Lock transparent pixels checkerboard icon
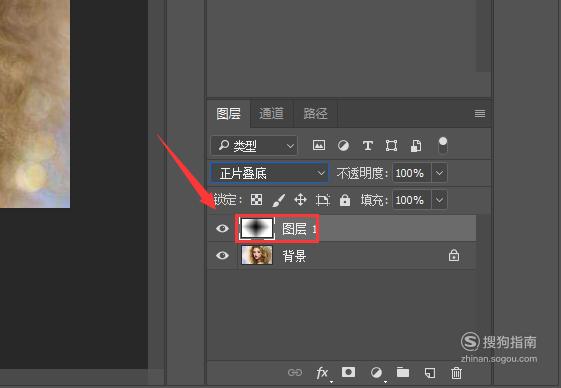561x388 pixels. coord(256,200)
